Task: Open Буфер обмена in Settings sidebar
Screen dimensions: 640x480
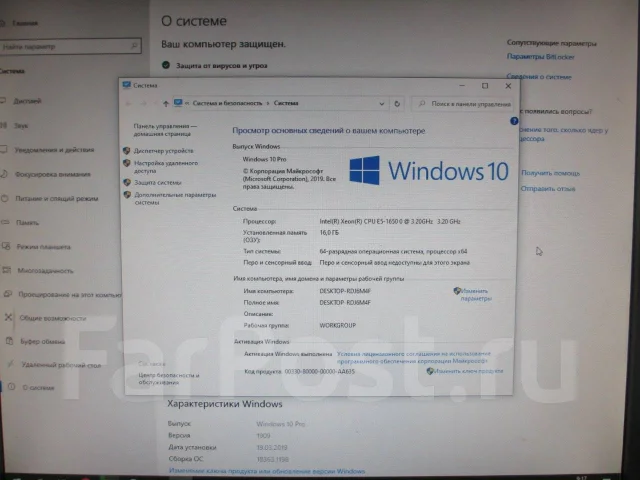Action: (42, 342)
